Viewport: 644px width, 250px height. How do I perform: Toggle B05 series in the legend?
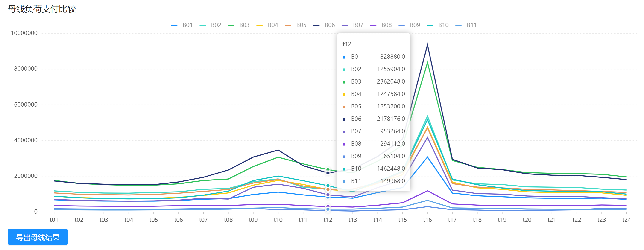(296, 25)
